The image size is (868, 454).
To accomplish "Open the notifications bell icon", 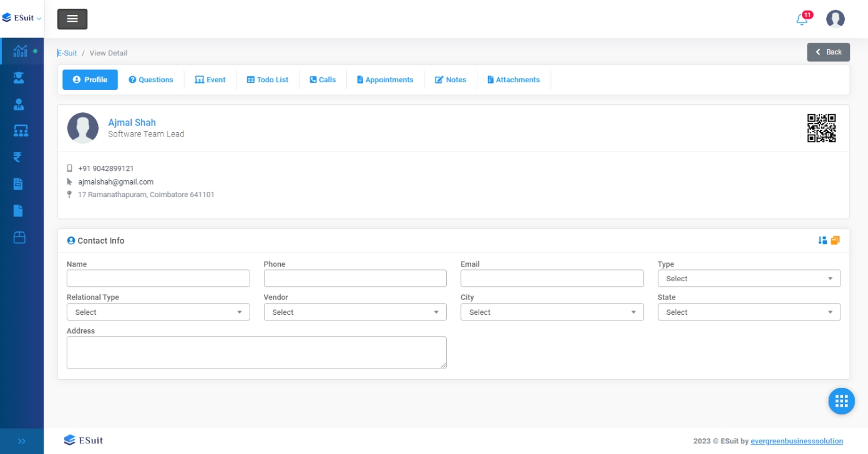I will [802, 19].
